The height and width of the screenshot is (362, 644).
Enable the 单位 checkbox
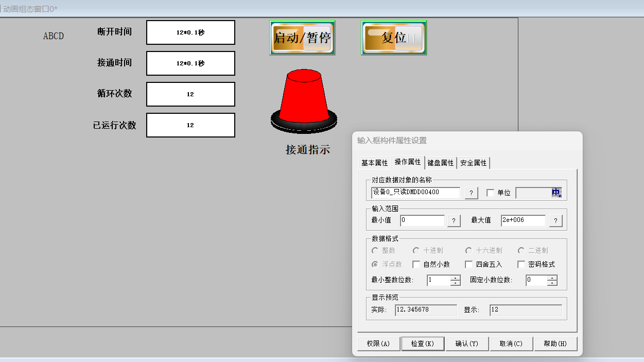(491, 193)
